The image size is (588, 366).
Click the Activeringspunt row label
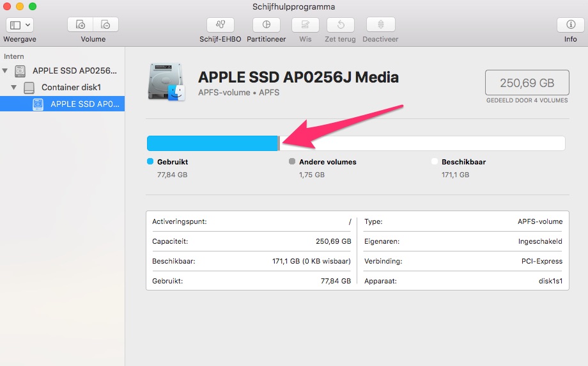click(179, 221)
